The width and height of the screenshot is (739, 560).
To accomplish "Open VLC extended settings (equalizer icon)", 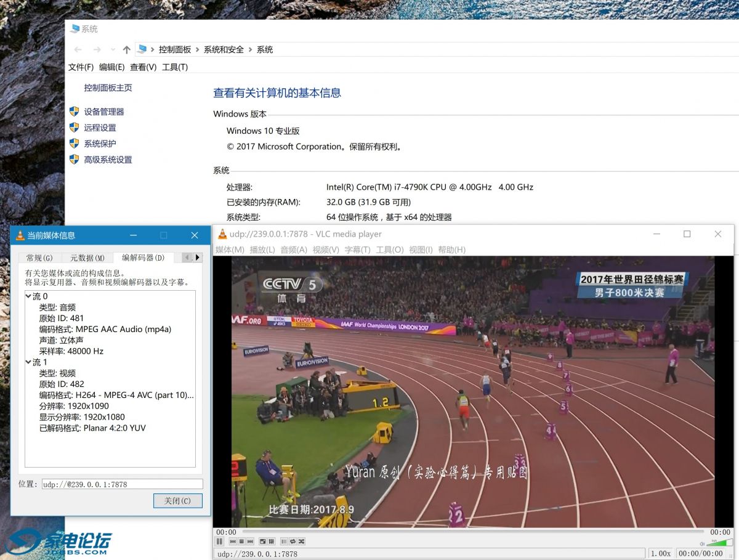I will pyautogui.click(x=271, y=542).
